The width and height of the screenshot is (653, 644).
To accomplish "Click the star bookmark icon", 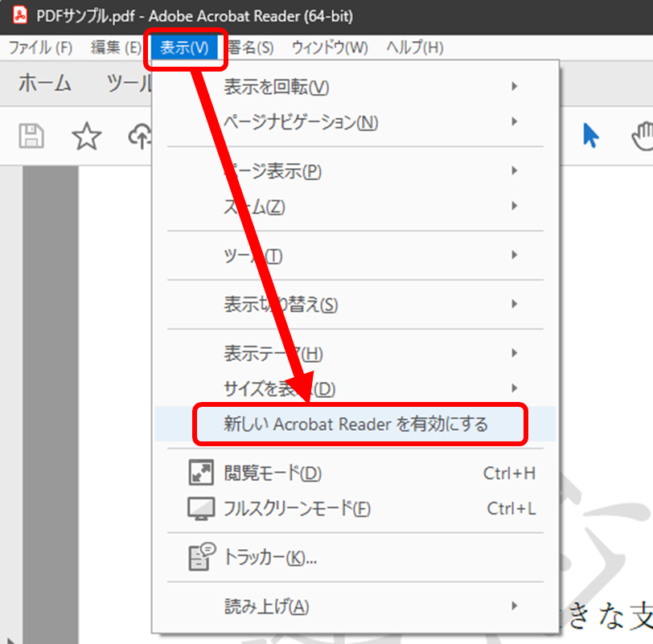I will pyautogui.click(x=87, y=136).
